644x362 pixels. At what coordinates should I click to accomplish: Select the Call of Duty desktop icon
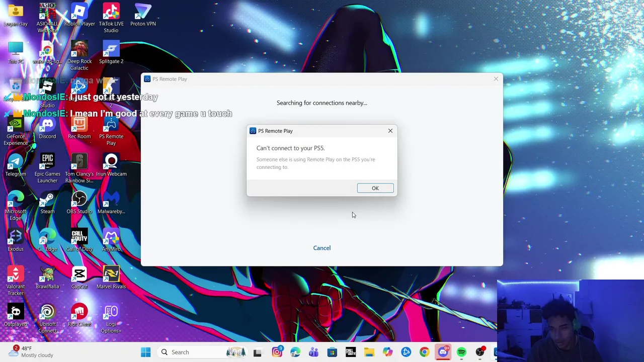(x=79, y=240)
